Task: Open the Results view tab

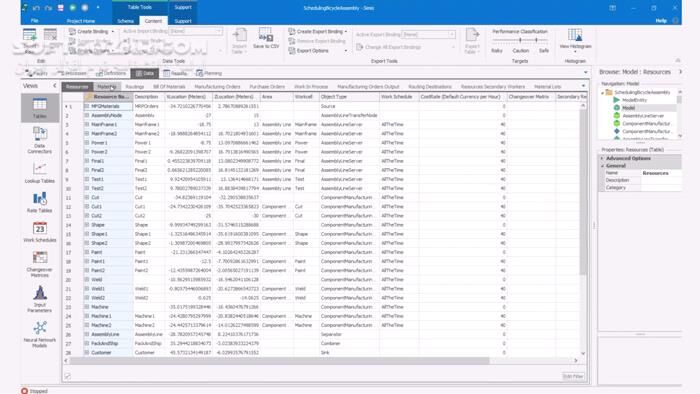Action: tap(175, 73)
